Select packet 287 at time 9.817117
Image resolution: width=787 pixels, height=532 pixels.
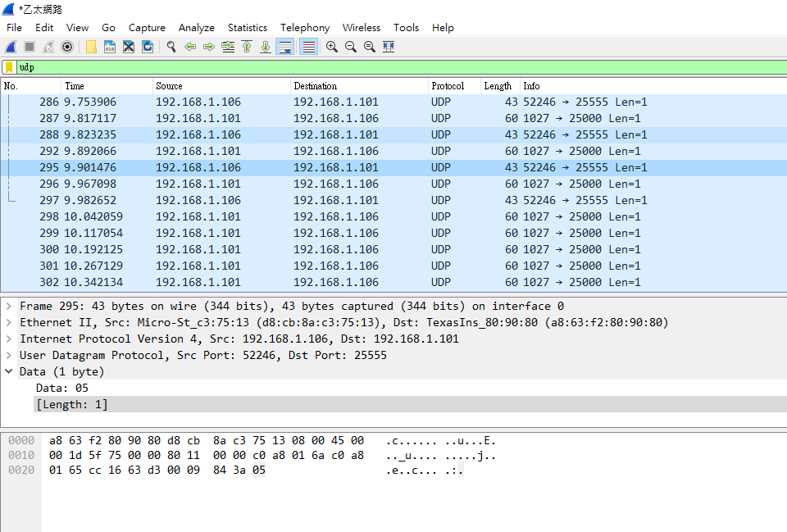coord(394,118)
